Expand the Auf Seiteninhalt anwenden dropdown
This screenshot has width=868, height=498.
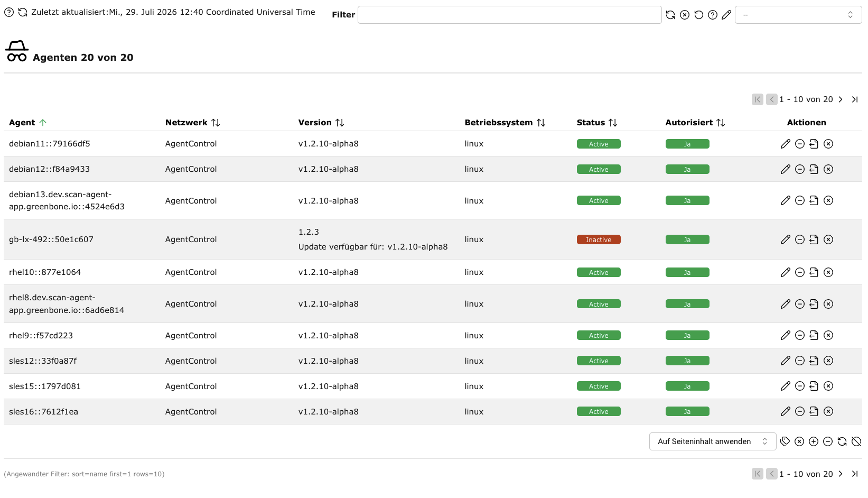point(713,441)
